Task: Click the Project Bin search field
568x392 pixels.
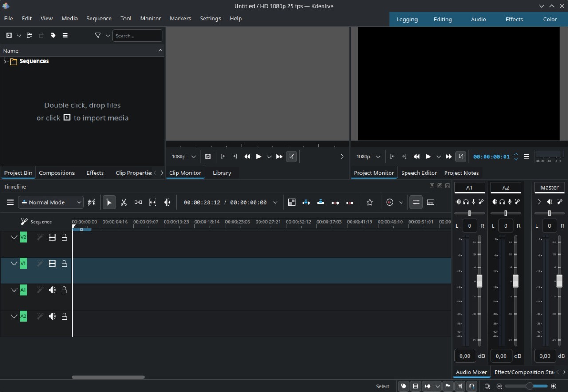Action: pyautogui.click(x=137, y=36)
